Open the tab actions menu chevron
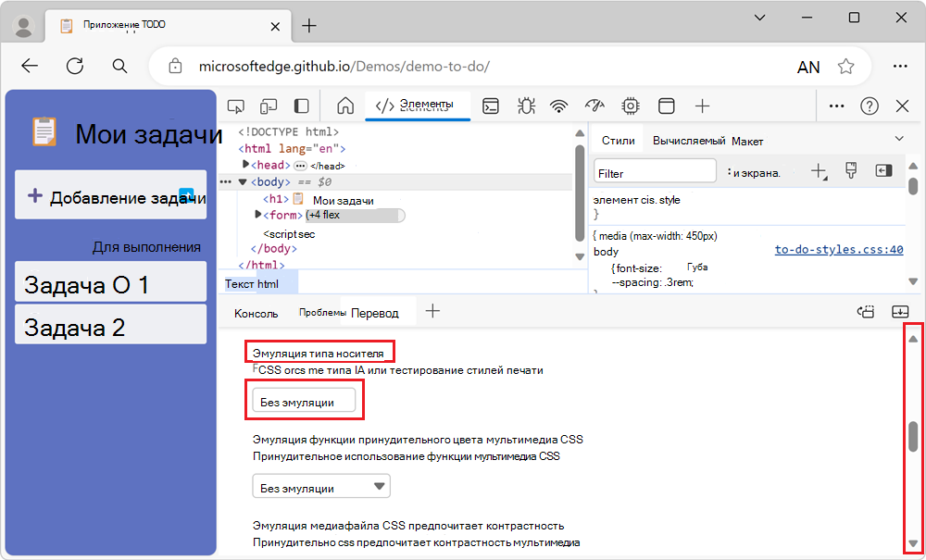 pyautogui.click(x=760, y=19)
